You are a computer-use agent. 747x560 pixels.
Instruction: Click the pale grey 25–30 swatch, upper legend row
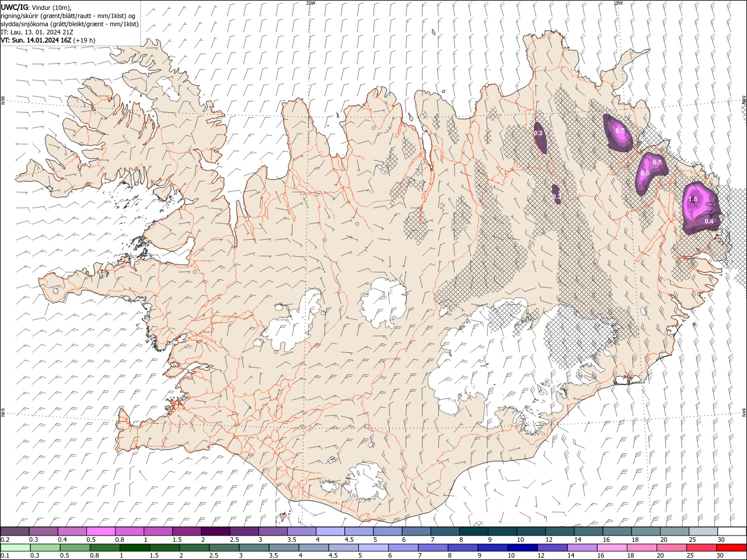tap(703, 531)
